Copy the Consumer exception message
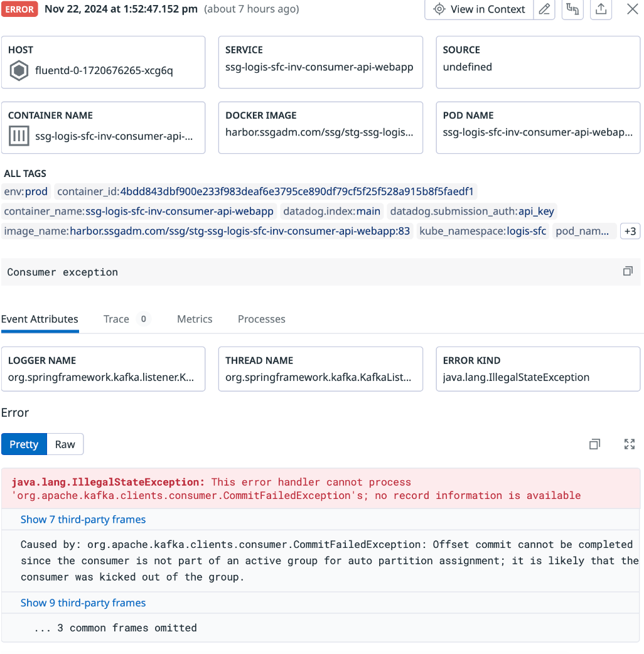The width and height of the screenshot is (644, 654). [x=628, y=272]
